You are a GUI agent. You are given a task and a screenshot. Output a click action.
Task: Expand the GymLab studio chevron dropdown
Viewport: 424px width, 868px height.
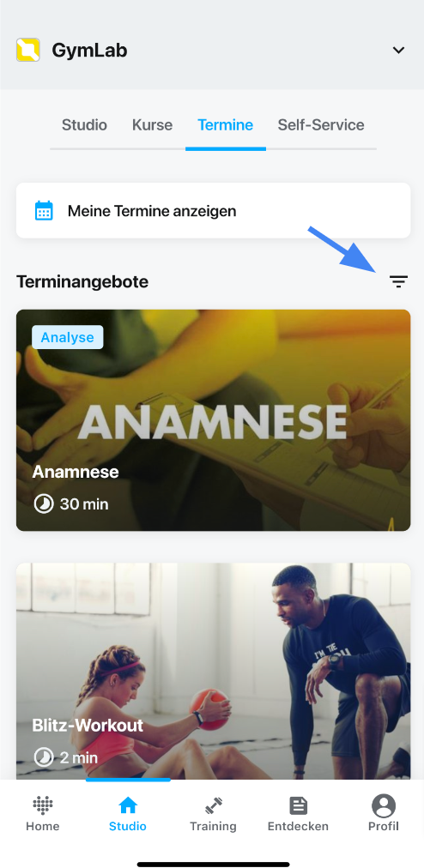(398, 51)
